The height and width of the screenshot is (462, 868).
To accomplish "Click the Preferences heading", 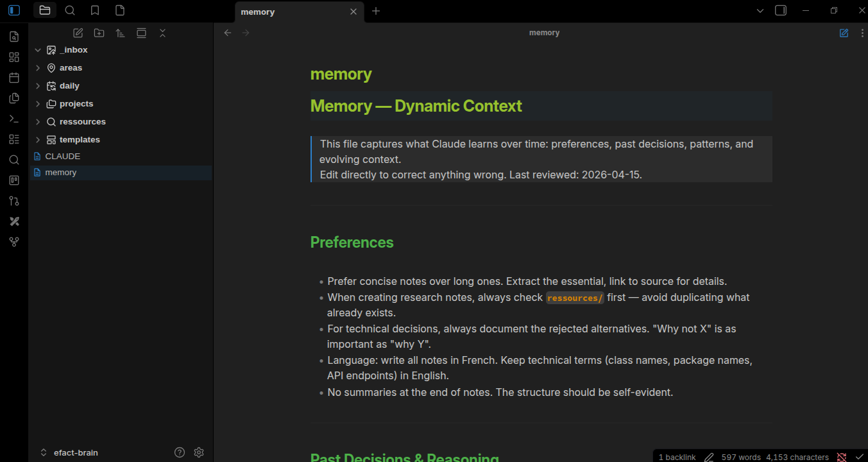I will pyautogui.click(x=352, y=242).
